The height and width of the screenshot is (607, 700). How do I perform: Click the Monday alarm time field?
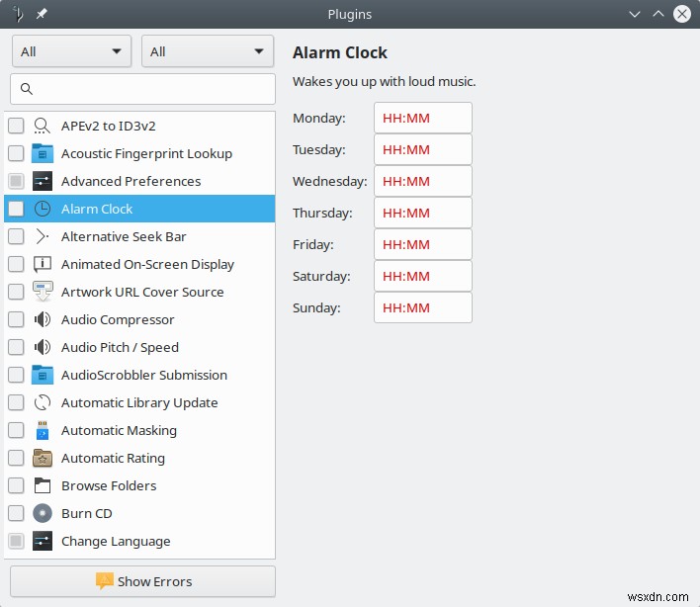[x=422, y=118]
